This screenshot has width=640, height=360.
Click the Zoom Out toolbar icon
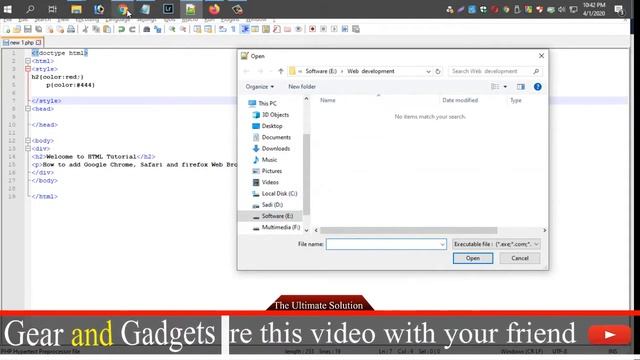[x=183, y=29]
